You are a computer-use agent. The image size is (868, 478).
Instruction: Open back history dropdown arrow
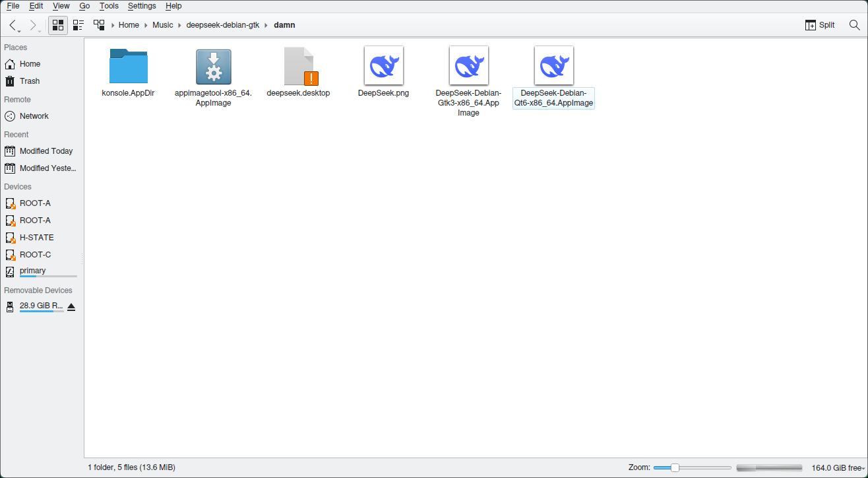pyautogui.click(x=19, y=31)
